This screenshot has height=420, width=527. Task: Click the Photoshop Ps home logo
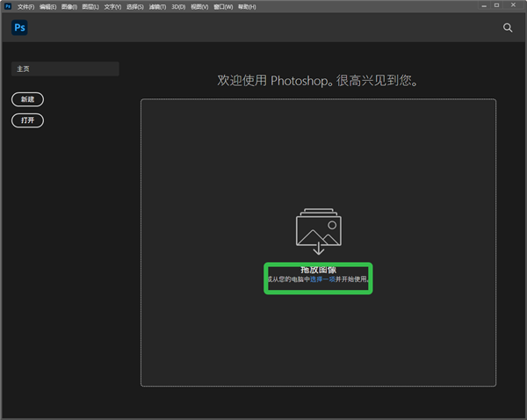19,27
